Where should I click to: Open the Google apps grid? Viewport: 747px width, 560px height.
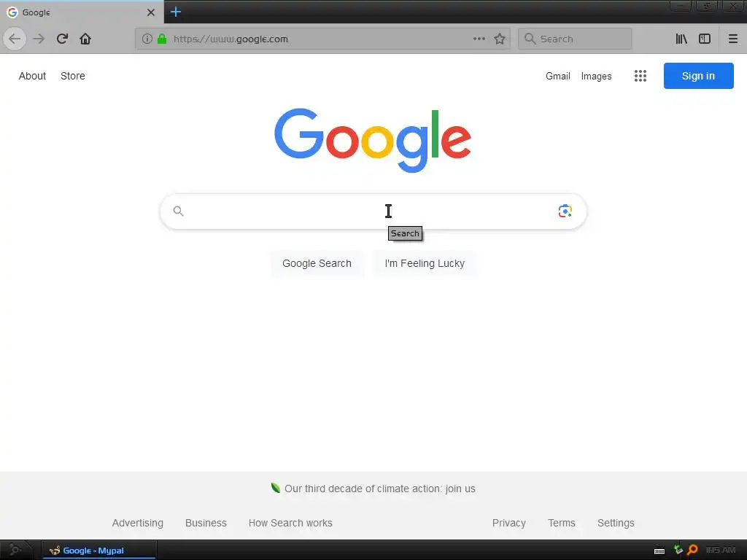pyautogui.click(x=640, y=76)
